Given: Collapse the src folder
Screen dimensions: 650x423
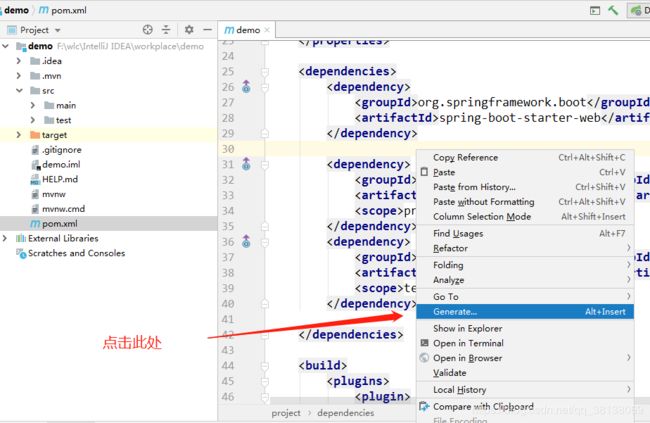Looking at the screenshot, I should point(19,90).
